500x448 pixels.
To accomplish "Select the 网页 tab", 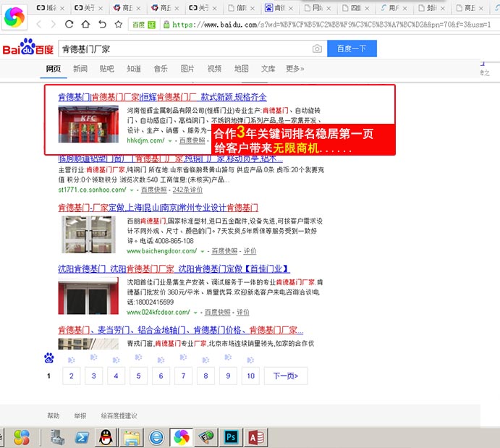I will (54, 69).
